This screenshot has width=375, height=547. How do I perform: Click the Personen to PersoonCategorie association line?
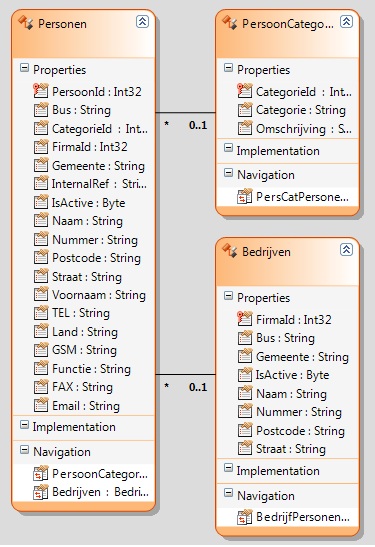coord(185,112)
